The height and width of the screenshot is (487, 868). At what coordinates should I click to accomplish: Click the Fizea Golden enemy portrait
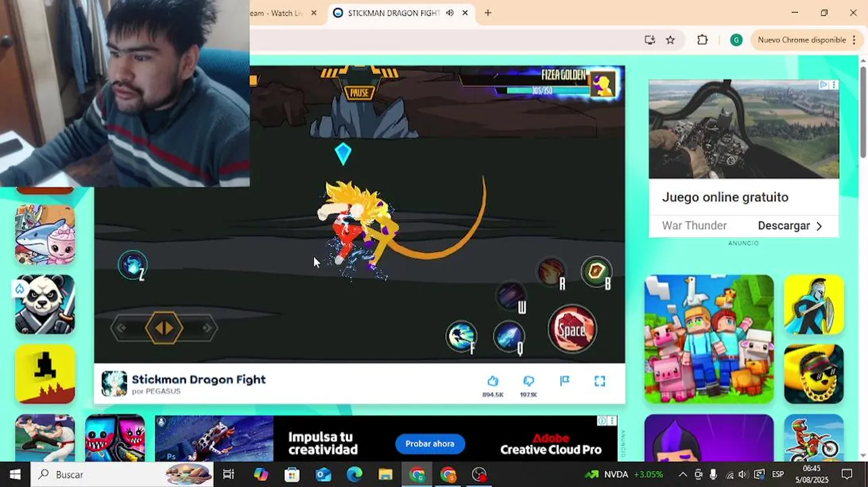click(602, 85)
